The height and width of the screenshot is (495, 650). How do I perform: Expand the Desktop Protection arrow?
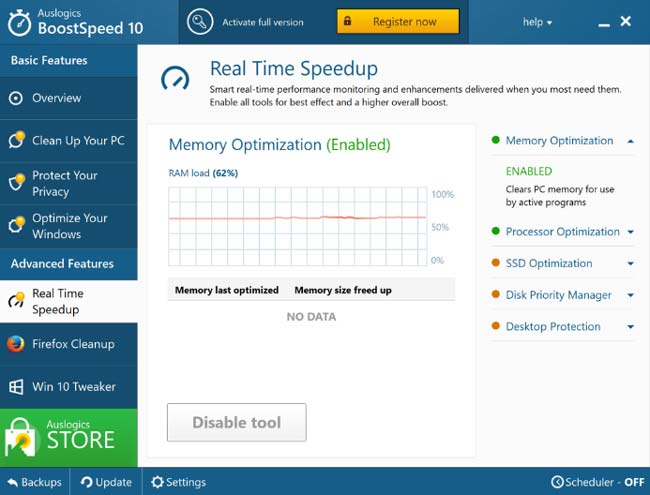click(x=631, y=327)
